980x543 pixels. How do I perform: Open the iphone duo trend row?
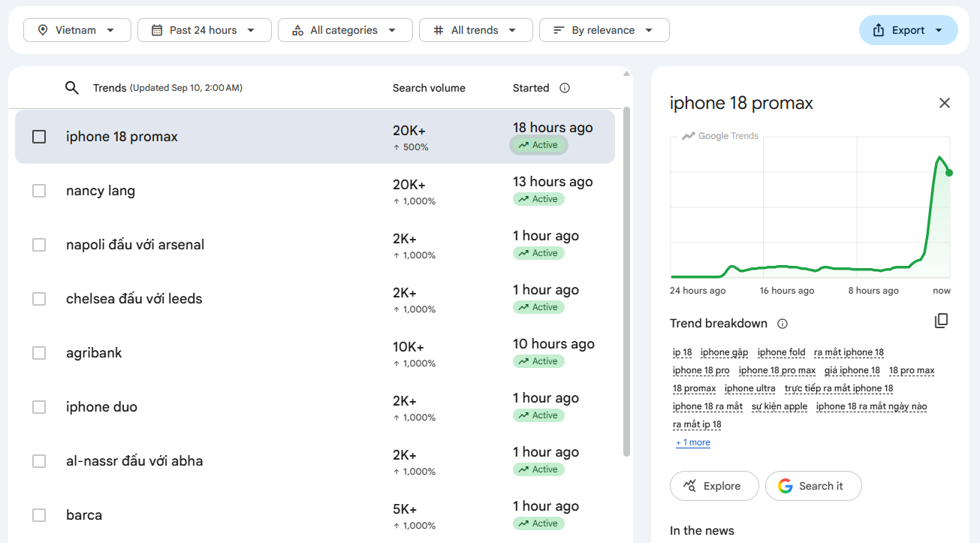[x=315, y=407]
